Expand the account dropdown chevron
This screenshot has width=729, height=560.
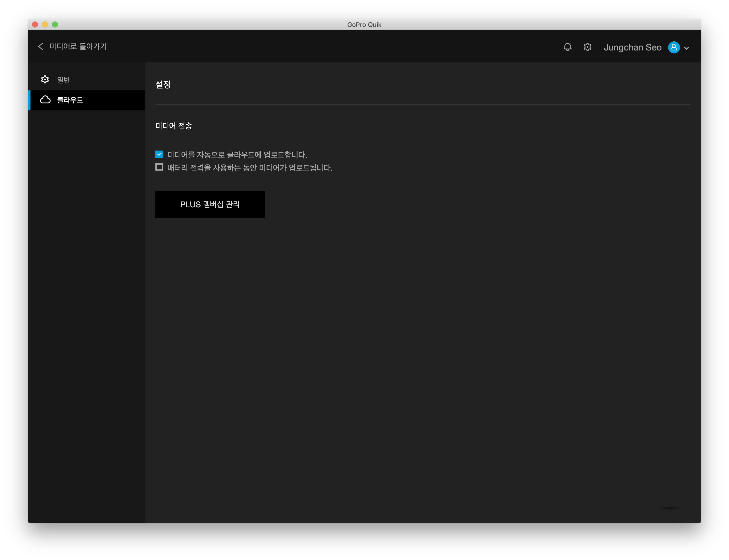click(686, 48)
